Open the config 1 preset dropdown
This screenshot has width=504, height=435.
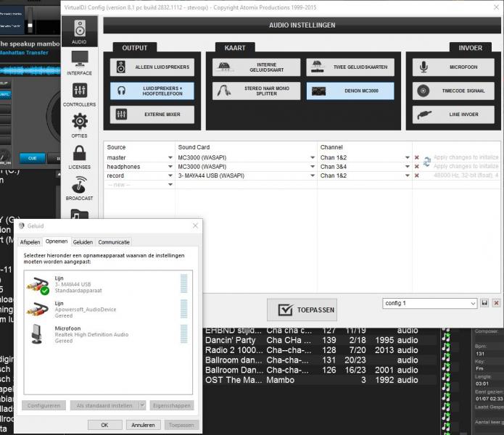pyautogui.click(x=429, y=303)
